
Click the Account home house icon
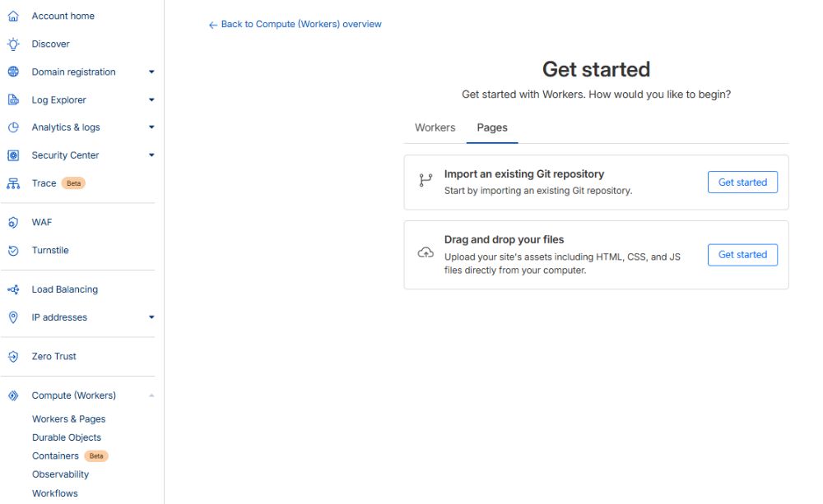click(13, 16)
